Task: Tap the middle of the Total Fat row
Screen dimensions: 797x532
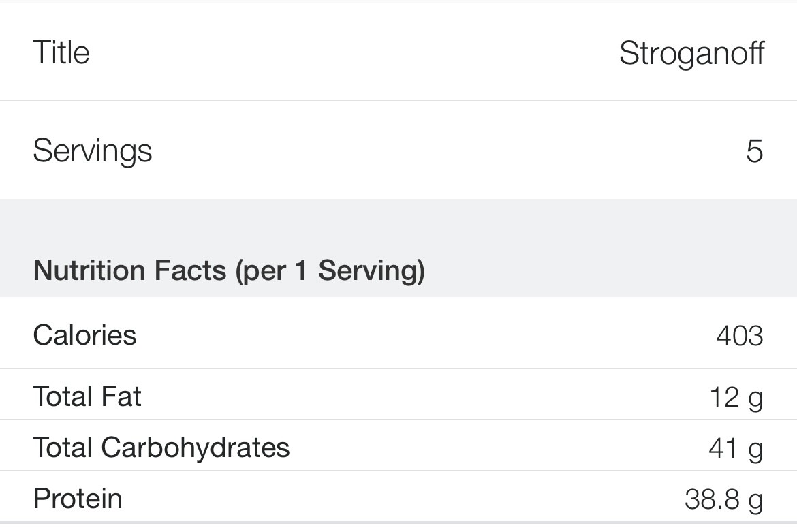Action: (398, 395)
